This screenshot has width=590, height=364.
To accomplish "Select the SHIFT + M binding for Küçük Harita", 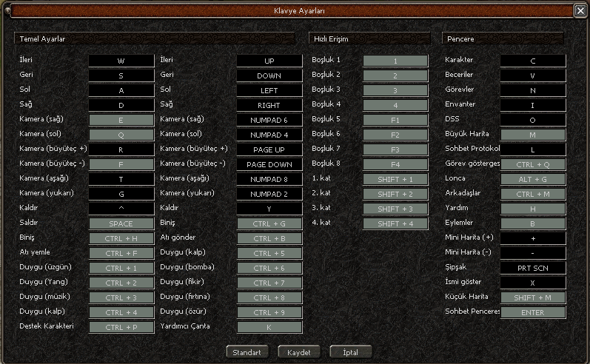I will pos(532,297).
